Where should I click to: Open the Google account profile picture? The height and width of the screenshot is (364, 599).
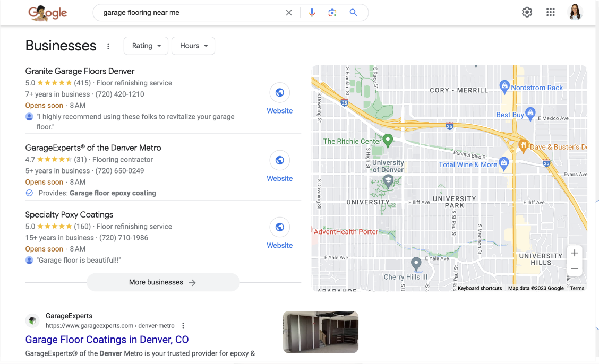click(575, 12)
